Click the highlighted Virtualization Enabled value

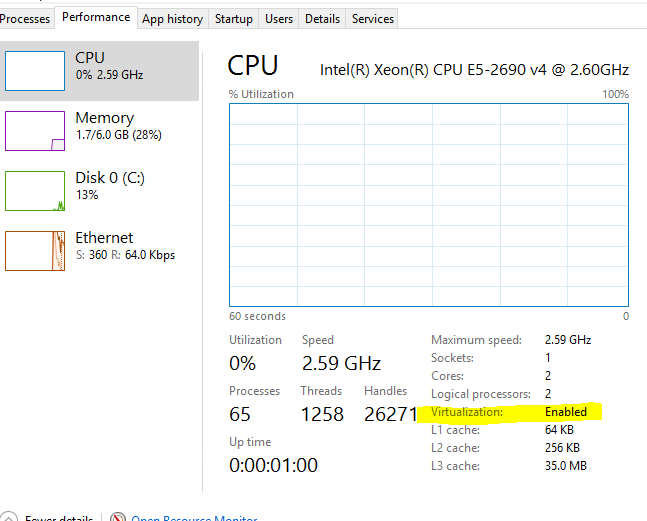(566, 412)
